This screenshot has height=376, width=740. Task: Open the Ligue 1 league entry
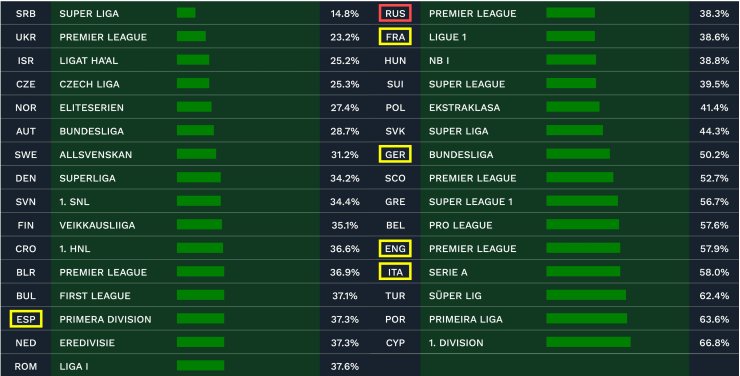555,37
